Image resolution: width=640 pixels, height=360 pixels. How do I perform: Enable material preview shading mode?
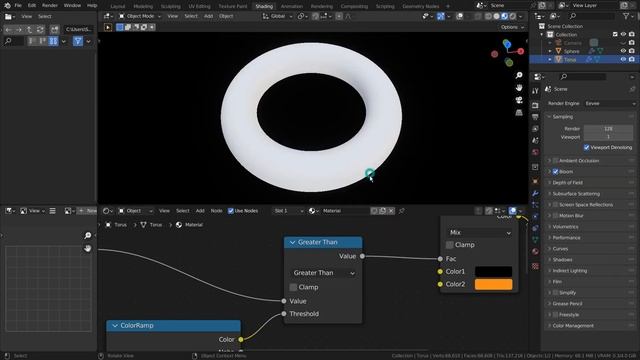tap(504, 16)
